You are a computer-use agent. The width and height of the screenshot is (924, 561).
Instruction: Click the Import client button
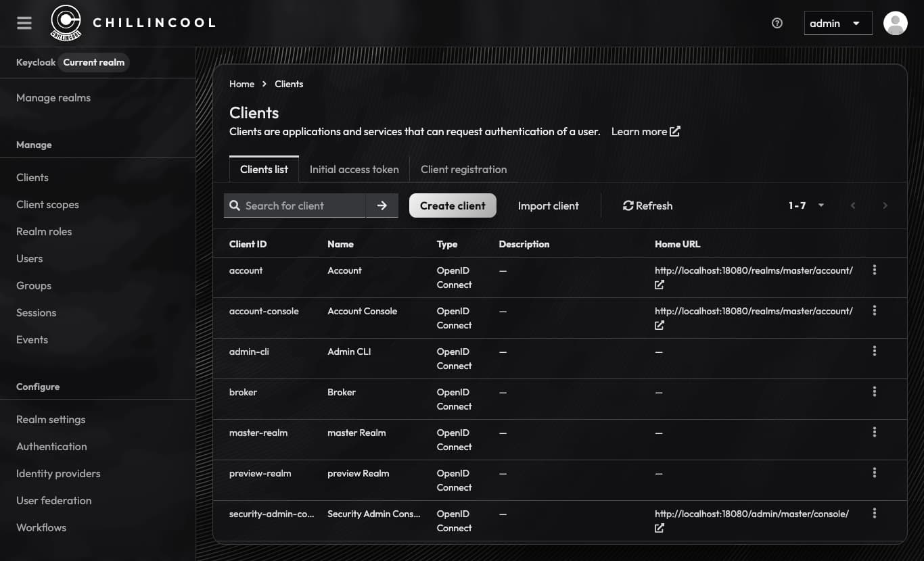pos(548,205)
